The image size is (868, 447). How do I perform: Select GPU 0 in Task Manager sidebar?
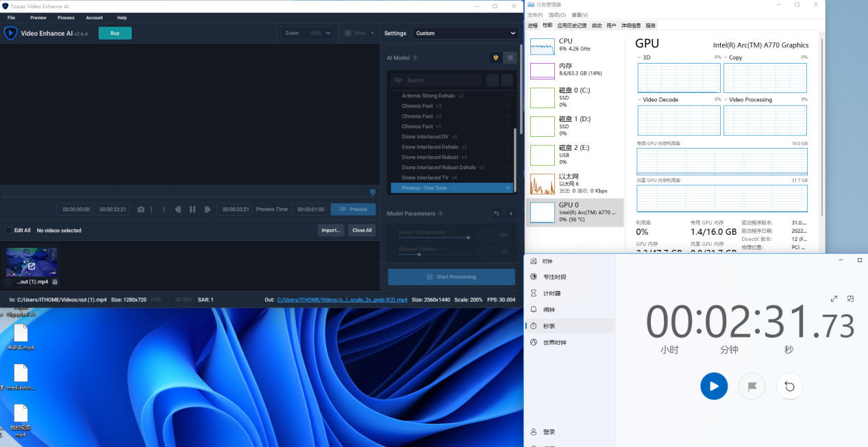click(575, 212)
